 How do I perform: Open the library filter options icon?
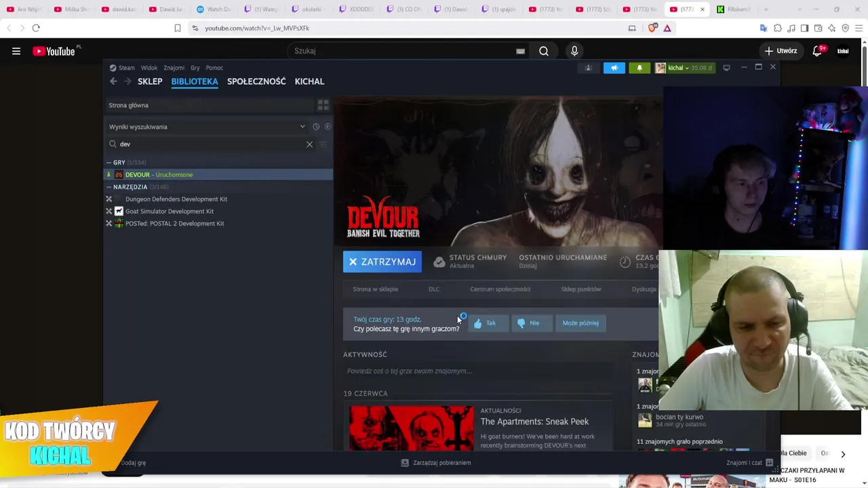323,144
